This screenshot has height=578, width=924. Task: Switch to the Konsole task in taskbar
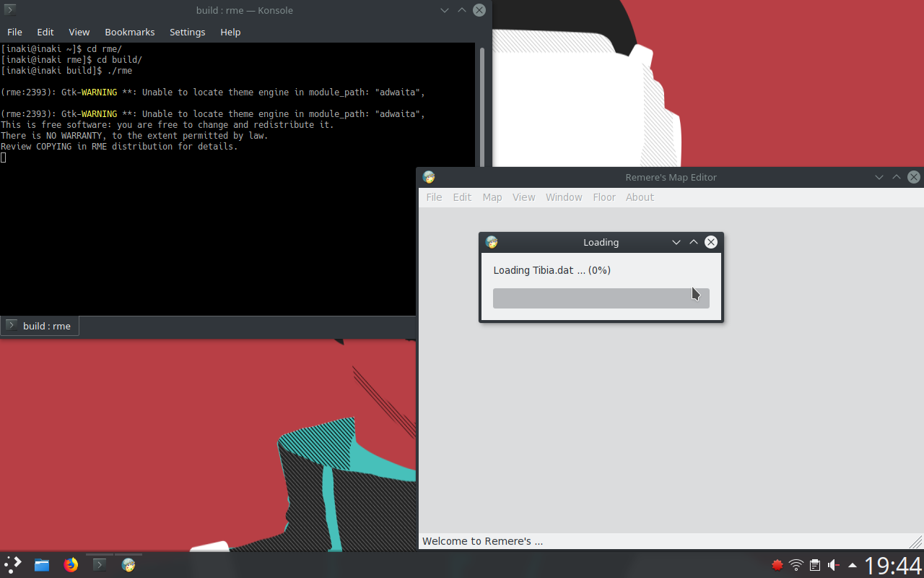pos(100,565)
